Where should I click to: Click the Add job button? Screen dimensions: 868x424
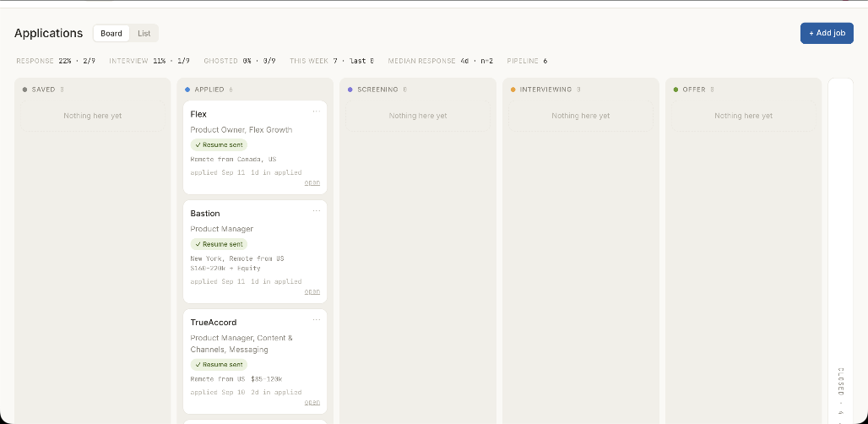click(827, 33)
